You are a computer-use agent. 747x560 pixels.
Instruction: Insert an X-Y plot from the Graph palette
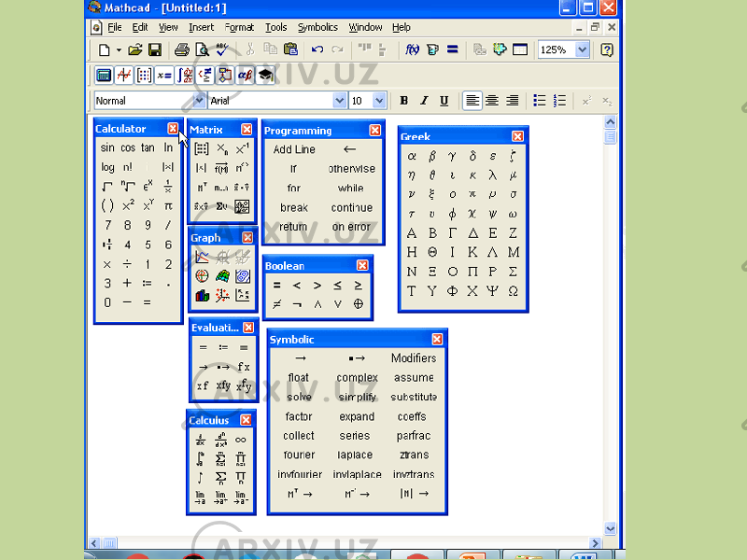(202, 258)
